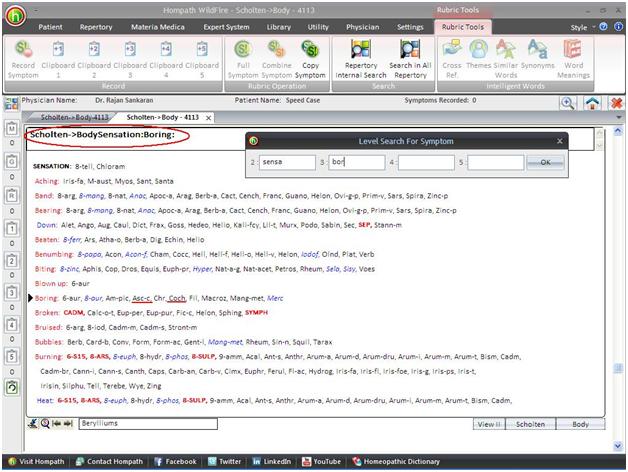Viewport: 628px width, 472px height.
Task: Click the G sidebar clipboard icon
Action: pyautogui.click(x=12, y=162)
